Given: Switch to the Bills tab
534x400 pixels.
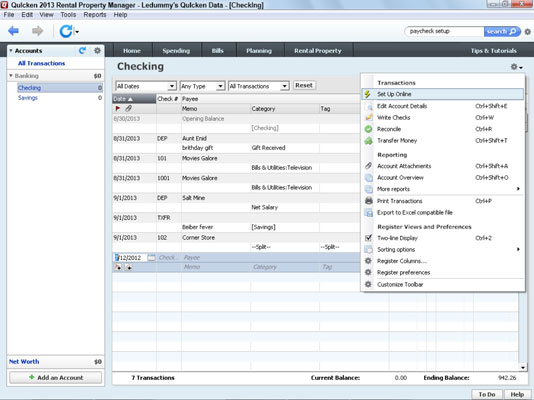Looking at the screenshot, I should point(218,50).
